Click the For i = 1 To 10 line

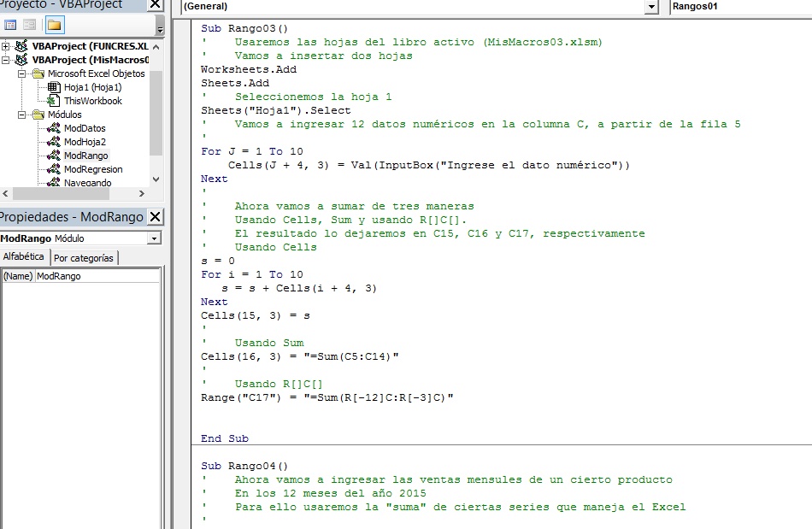tap(252, 274)
